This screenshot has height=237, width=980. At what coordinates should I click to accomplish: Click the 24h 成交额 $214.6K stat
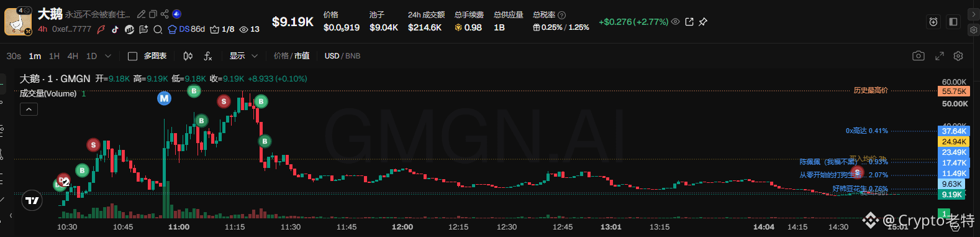pyautogui.click(x=425, y=21)
